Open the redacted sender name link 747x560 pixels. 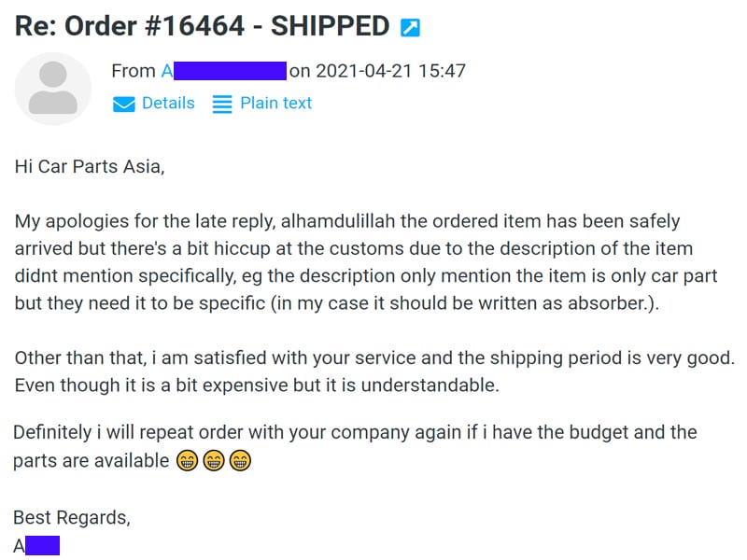coord(224,71)
